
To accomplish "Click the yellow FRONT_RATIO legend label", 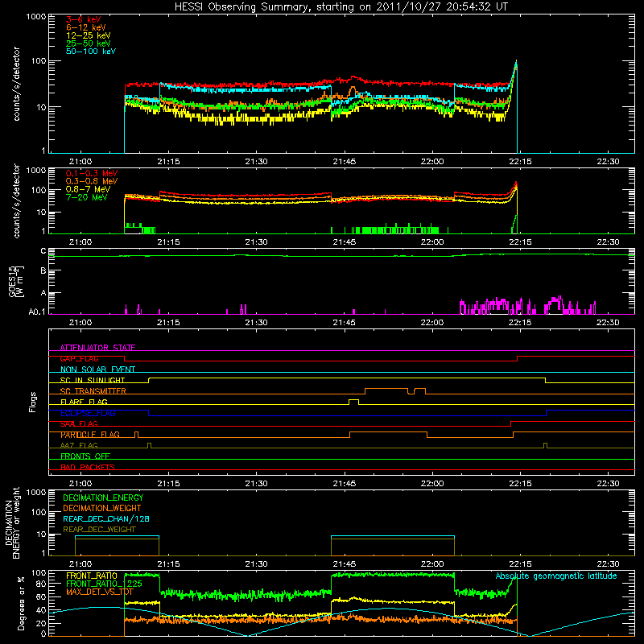I will tap(92, 576).
